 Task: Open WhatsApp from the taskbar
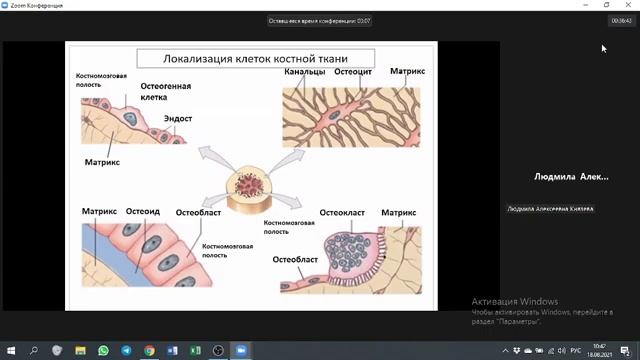104,351
